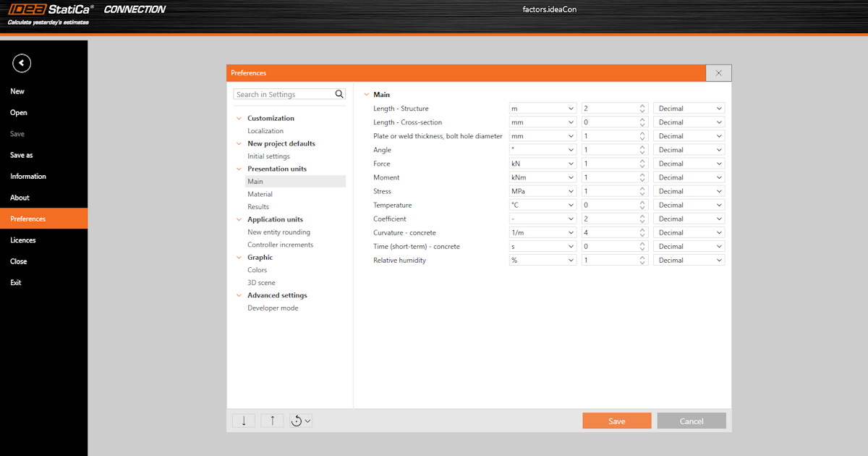The height and width of the screenshot is (456, 868).
Task: Open the Stress format Decimal dropdown
Action: [x=689, y=191]
